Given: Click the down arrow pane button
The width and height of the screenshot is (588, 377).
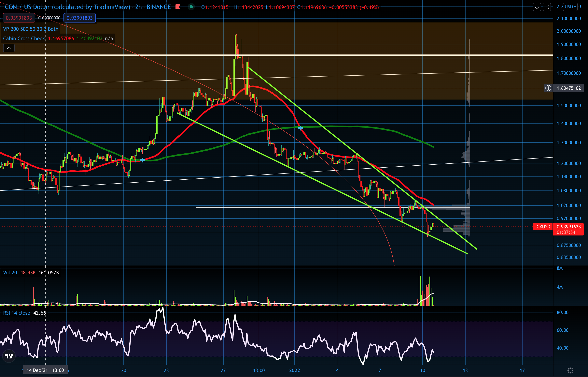Looking at the screenshot, I should [x=537, y=7].
